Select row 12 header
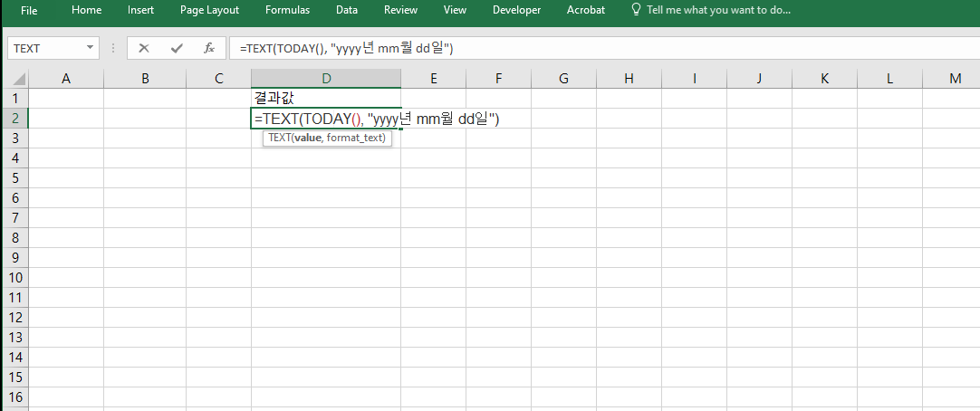 (x=15, y=318)
